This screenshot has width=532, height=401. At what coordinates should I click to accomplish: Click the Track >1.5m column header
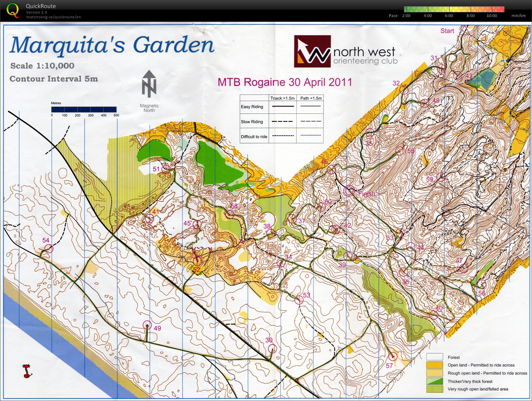282,98
